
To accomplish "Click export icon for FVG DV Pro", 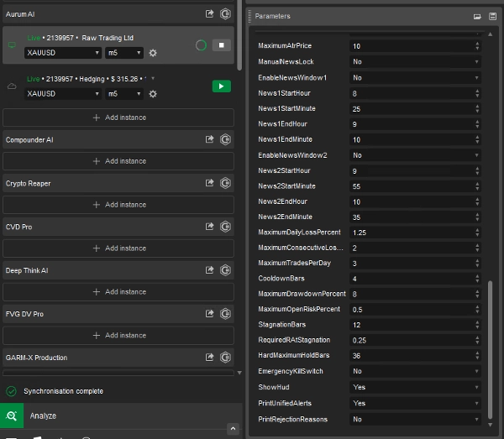I will pos(209,314).
